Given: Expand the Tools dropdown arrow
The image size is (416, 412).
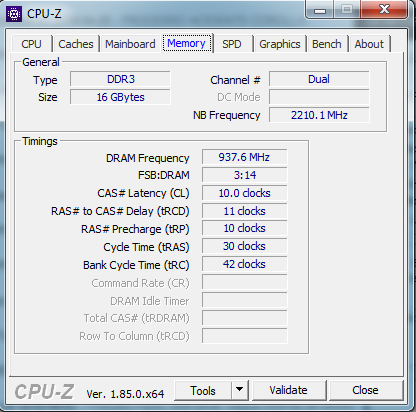Looking at the screenshot, I should (240, 390).
